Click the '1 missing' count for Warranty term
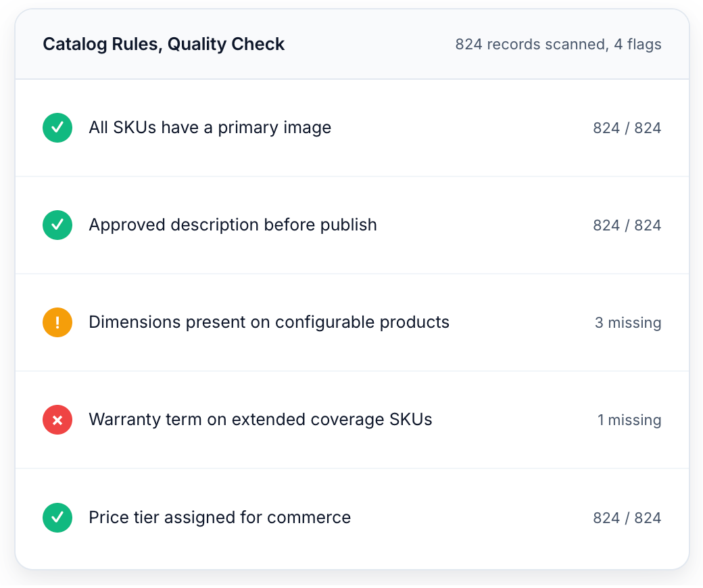Image resolution: width=703 pixels, height=588 pixels. click(x=629, y=420)
